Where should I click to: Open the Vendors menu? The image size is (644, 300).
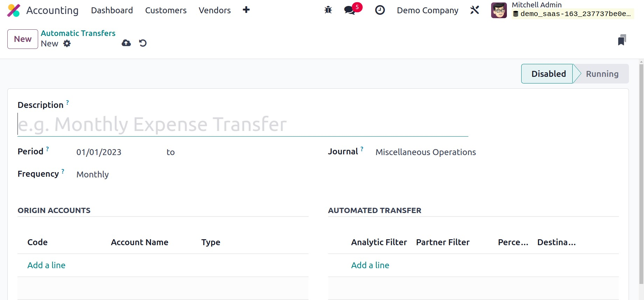tap(214, 10)
